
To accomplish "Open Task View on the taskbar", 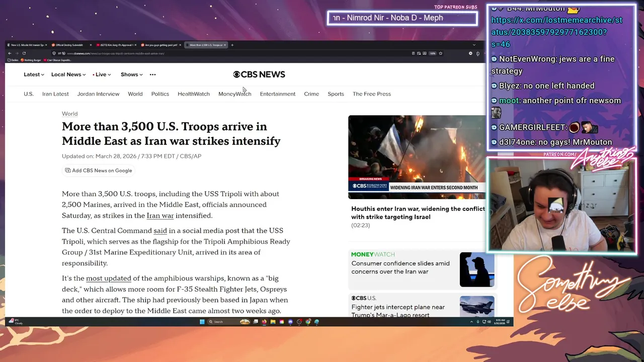I will point(256,322).
